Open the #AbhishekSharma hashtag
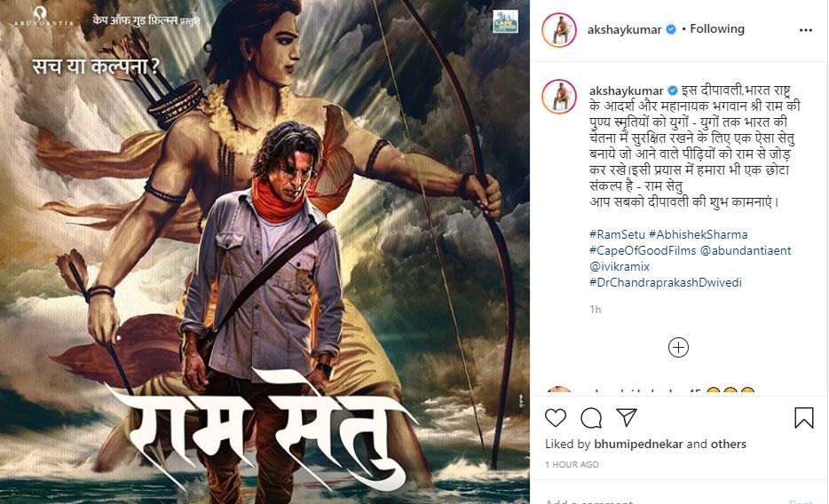Screen dimensions: 829x504 coord(698,234)
